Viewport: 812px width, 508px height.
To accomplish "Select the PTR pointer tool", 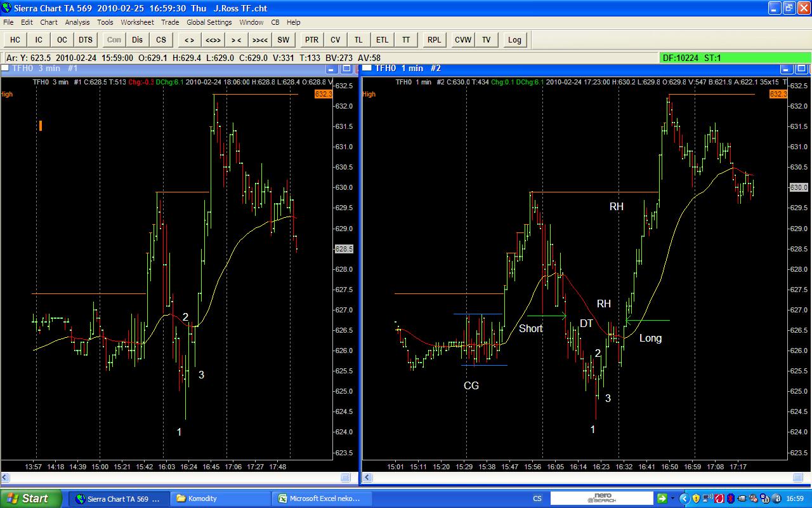I will pos(311,39).
